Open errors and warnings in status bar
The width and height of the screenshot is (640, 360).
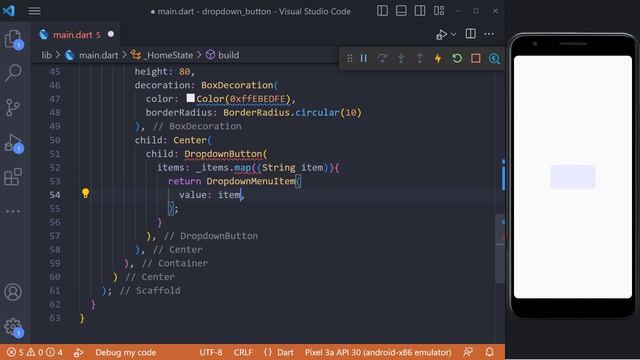pyautogui.click(x=35, y=352)
